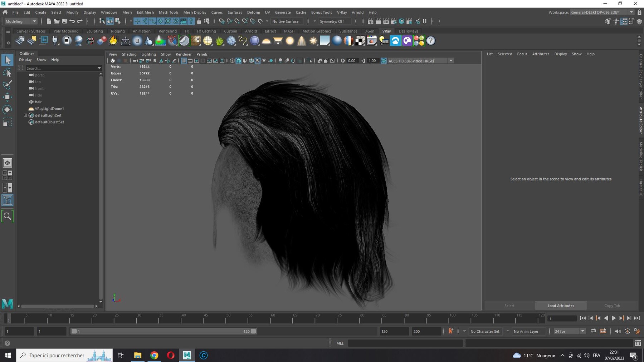Click the Undo arrow icon
Screen dimensions: 644x362
72,21
